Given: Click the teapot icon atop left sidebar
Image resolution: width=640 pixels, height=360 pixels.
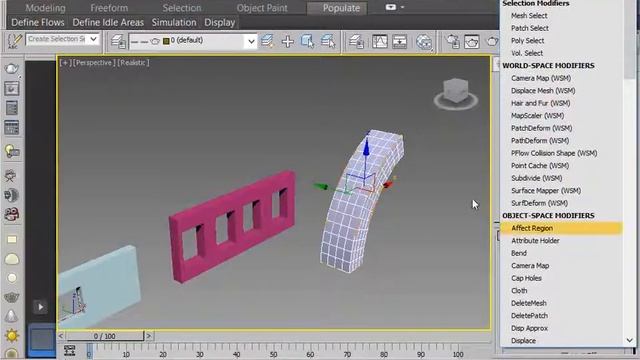Looking at the screenshot, I should [x=11, y=69].
